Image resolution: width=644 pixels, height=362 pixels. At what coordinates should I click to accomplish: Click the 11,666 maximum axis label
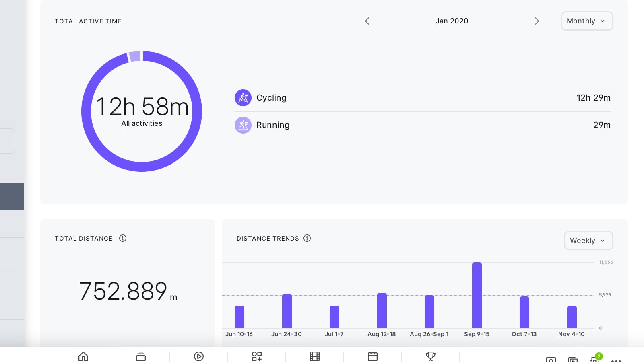(x=606, y=262)
